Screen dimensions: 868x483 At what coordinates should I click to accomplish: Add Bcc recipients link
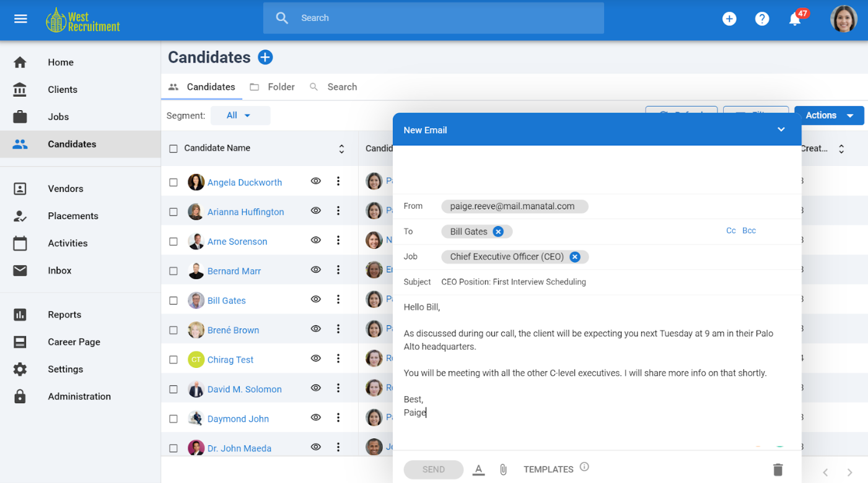tap(749, 230)
